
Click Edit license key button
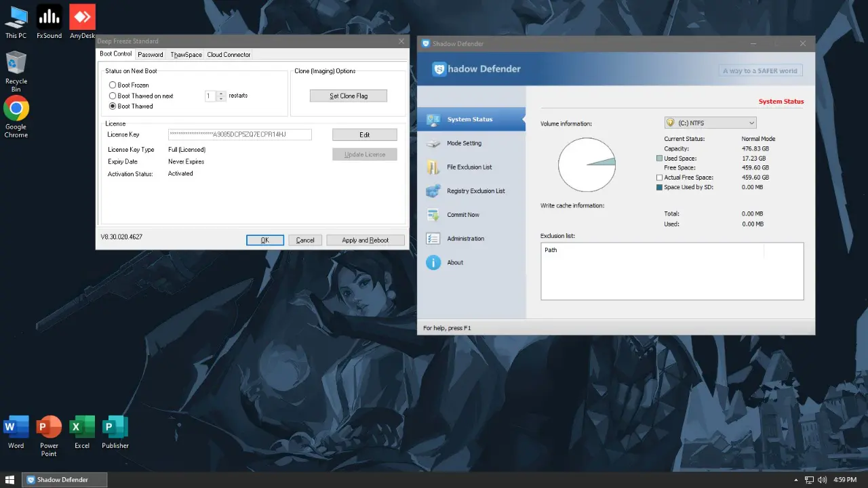[x=364, y=135]
